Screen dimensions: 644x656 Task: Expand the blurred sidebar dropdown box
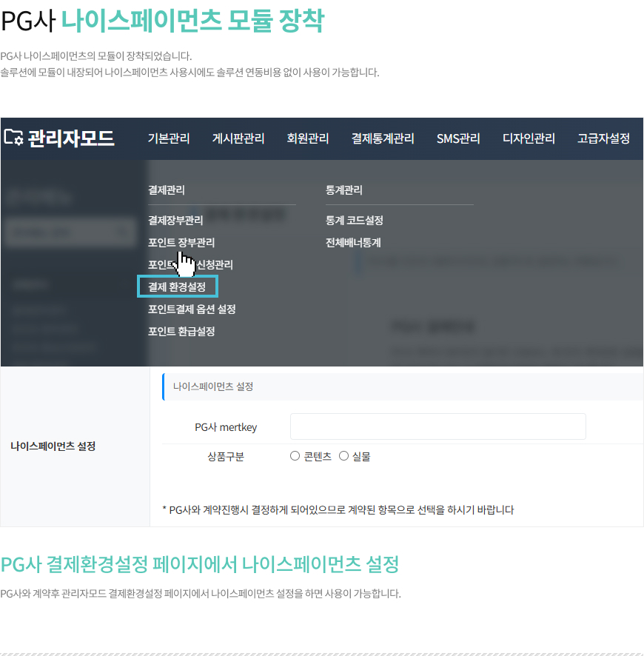[68, 232]
